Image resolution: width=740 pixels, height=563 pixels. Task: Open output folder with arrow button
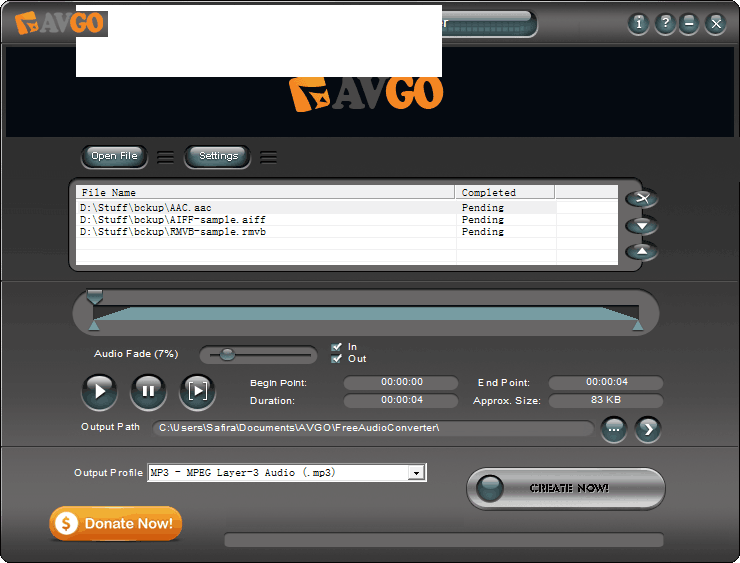[648, 429]
